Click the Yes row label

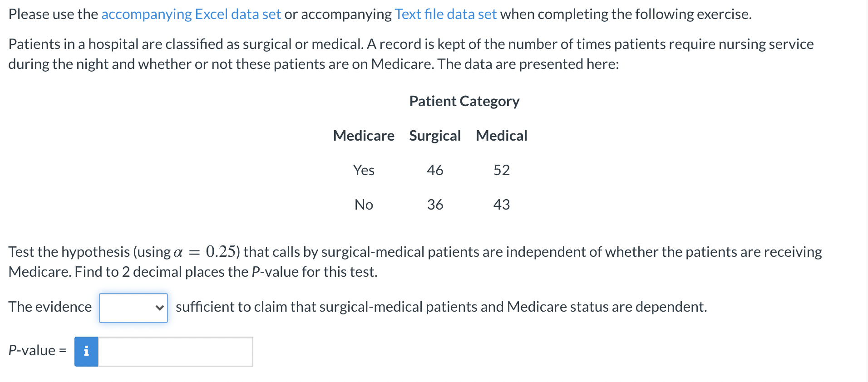(x=364, y=170)
